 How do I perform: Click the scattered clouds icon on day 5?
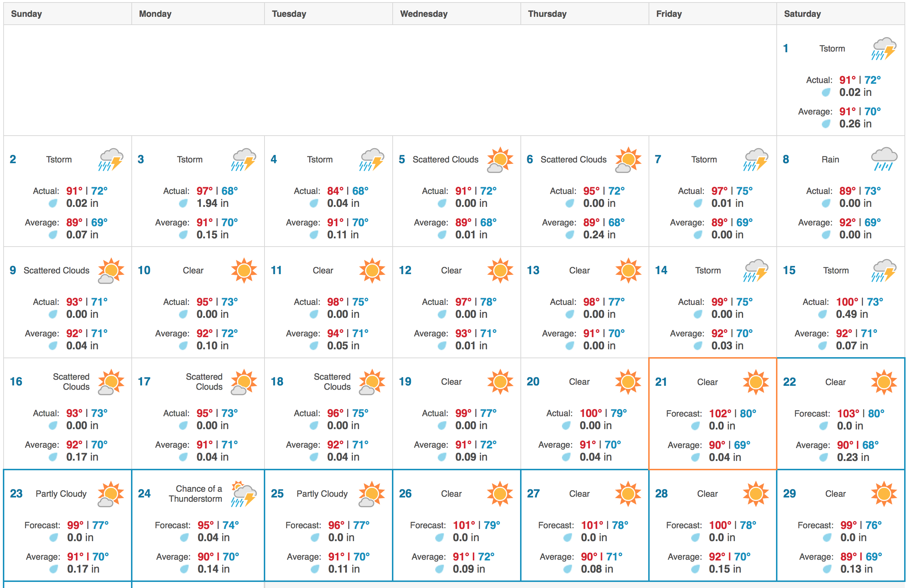click(500, 160)
